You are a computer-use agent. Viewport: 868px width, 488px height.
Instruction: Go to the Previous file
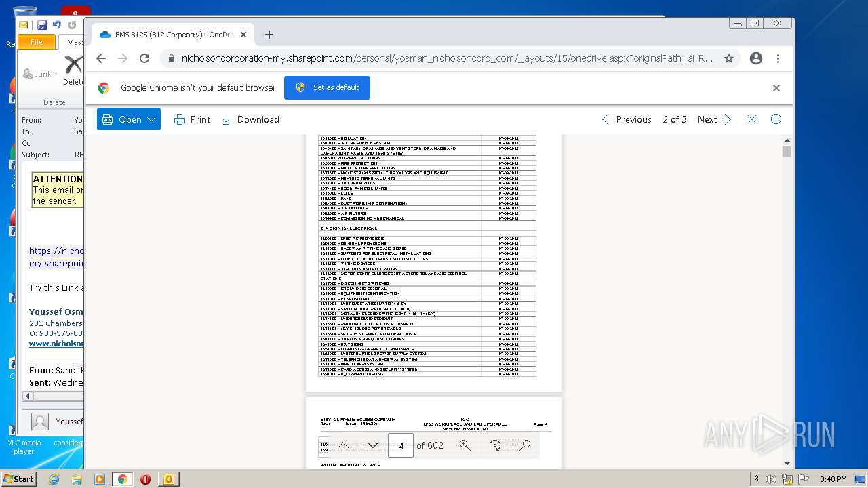click(627, 119)
